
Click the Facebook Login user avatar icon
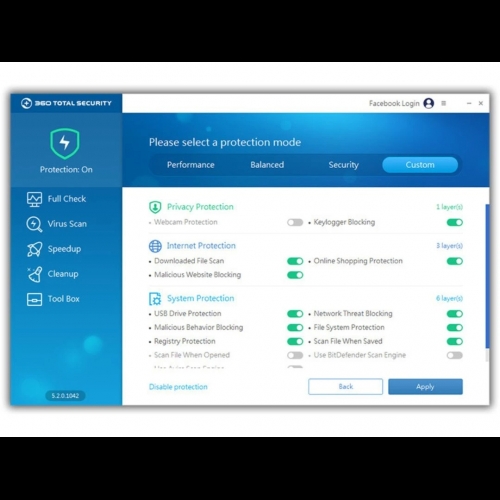(429, 103)
